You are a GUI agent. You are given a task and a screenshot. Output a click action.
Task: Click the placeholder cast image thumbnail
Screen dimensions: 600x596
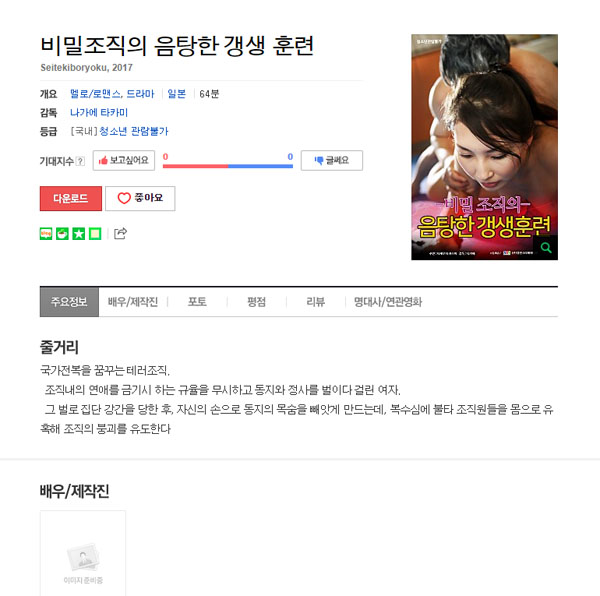pos(83,554)
